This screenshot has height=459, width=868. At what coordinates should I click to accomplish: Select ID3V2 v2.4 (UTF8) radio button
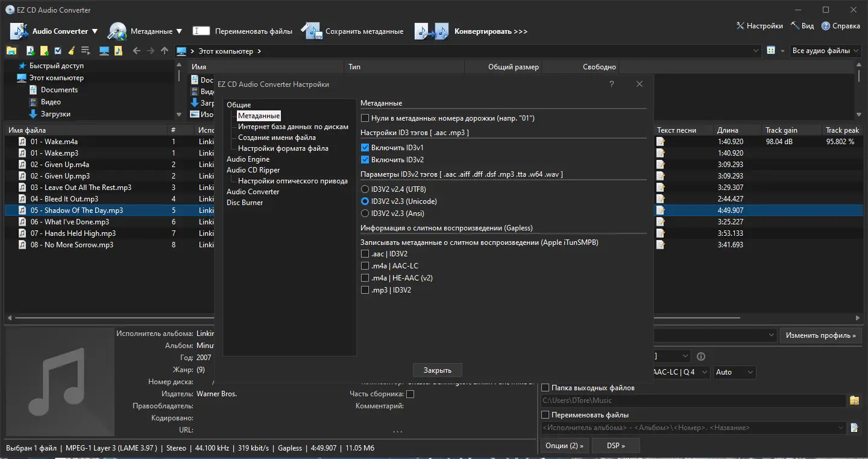(x=365, y=189)
